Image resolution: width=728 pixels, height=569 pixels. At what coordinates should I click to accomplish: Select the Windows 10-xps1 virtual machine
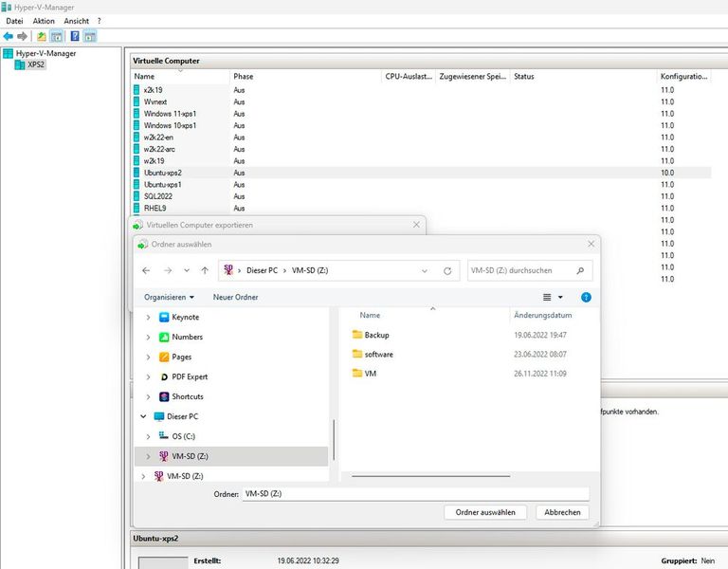click(422, 125)
